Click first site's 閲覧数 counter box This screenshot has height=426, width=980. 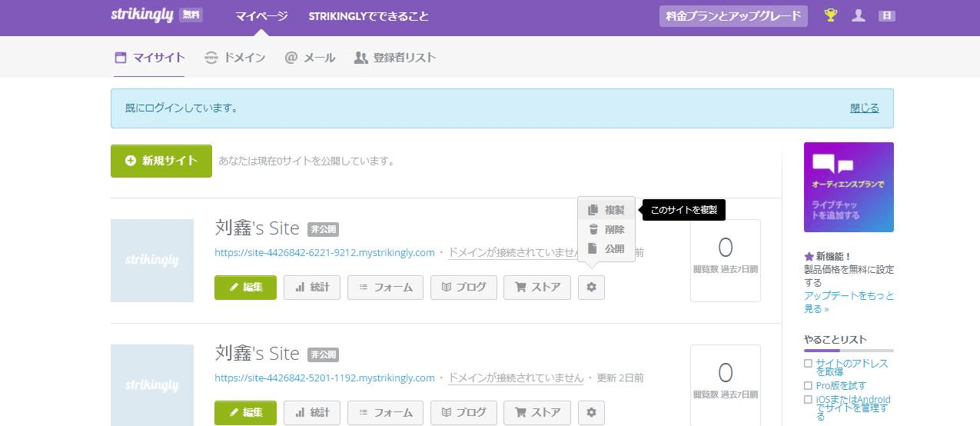click(x=726, y=261)
